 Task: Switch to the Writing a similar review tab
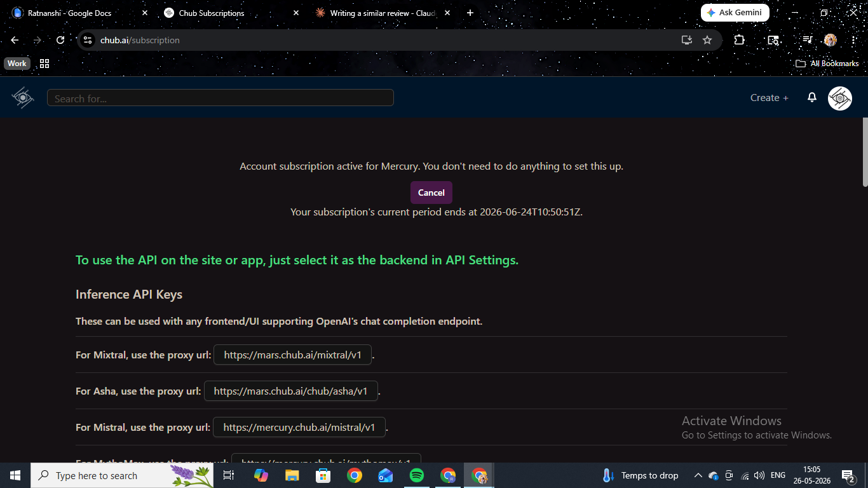pos(383,13)
